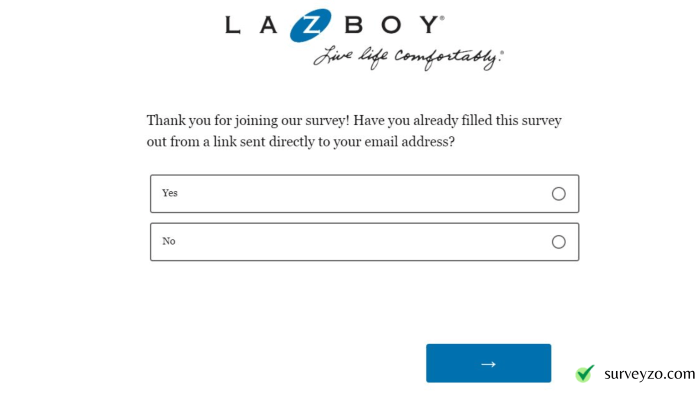Click the letter A in La-Z-Boy logo
Image resolution: width=700 pixels, height=394 pixels.
point(268,25)
